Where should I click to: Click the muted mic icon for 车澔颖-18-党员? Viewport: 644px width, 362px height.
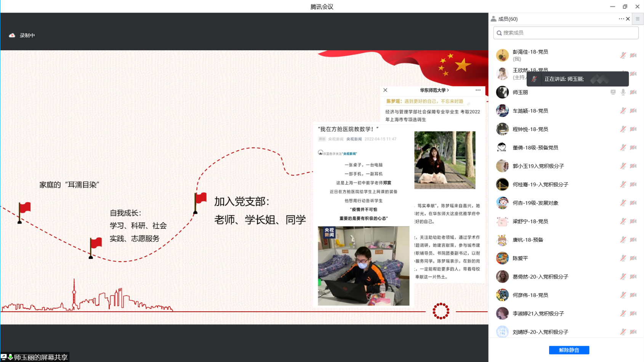[623, 111]
